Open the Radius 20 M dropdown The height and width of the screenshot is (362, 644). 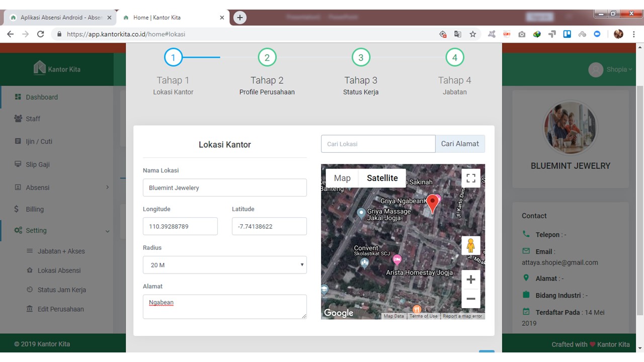pos(224,265)
